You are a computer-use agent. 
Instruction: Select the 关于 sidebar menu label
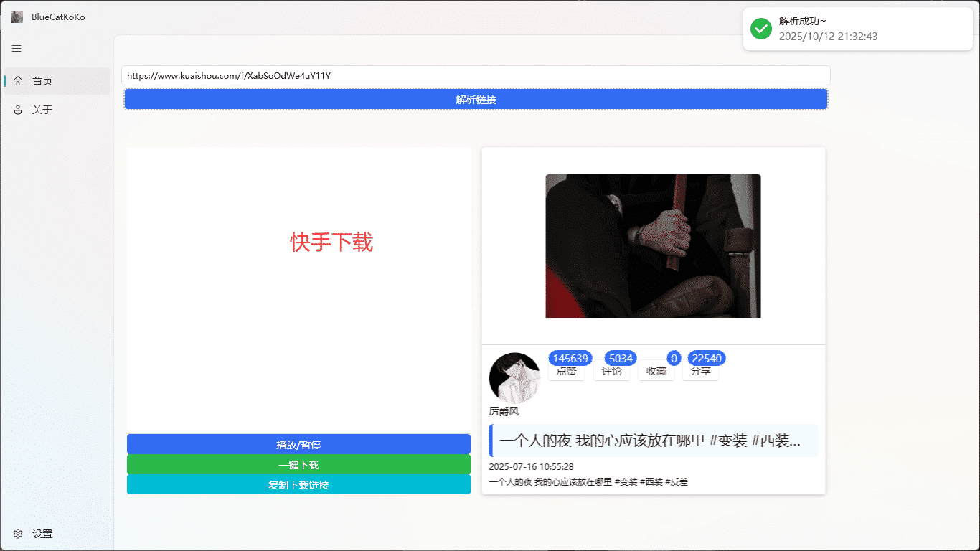tap(42, 110)
